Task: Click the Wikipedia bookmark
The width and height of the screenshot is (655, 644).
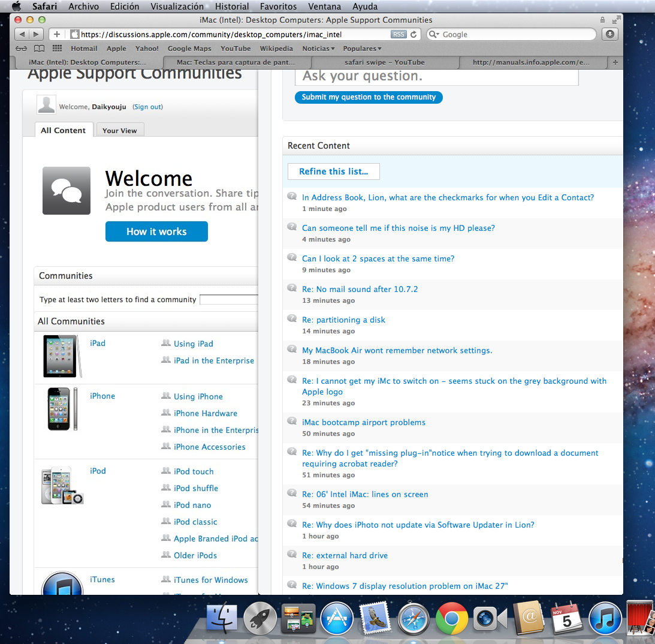Action: pos(276,49)
